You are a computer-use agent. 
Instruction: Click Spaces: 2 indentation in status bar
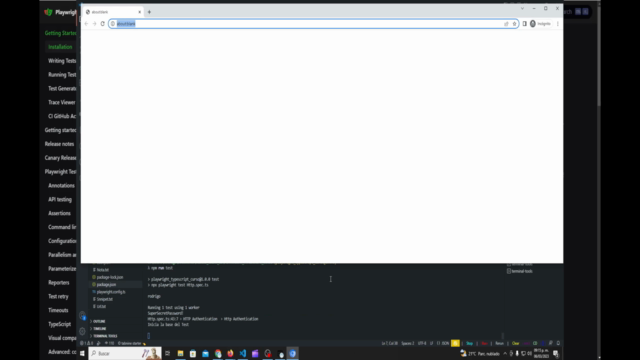click(407, 344)
